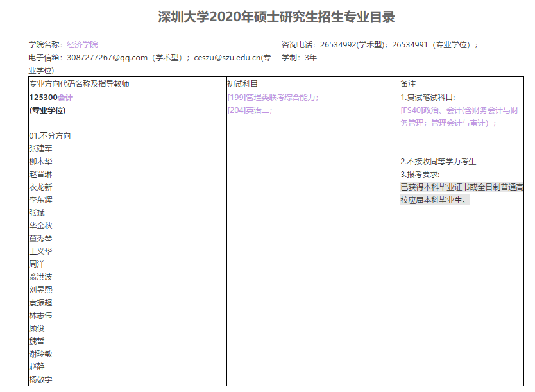535x392 pixels.
Task: Click advisor name 华金秋
Action: 40,226
